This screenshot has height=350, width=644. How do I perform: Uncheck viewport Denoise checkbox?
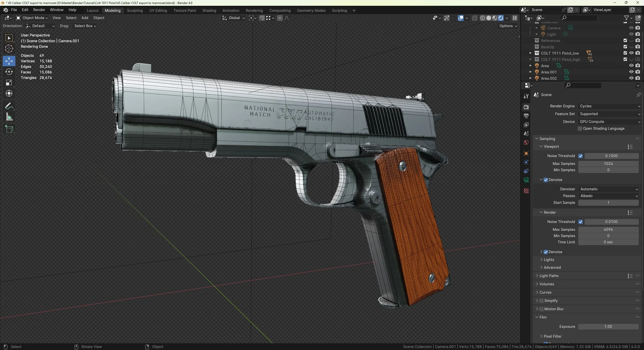click(x=546, y=180)
